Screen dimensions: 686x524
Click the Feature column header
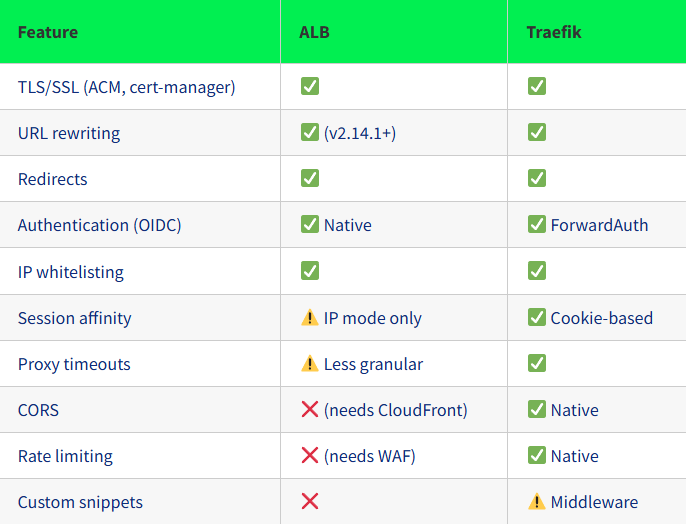tap(48, 32)
